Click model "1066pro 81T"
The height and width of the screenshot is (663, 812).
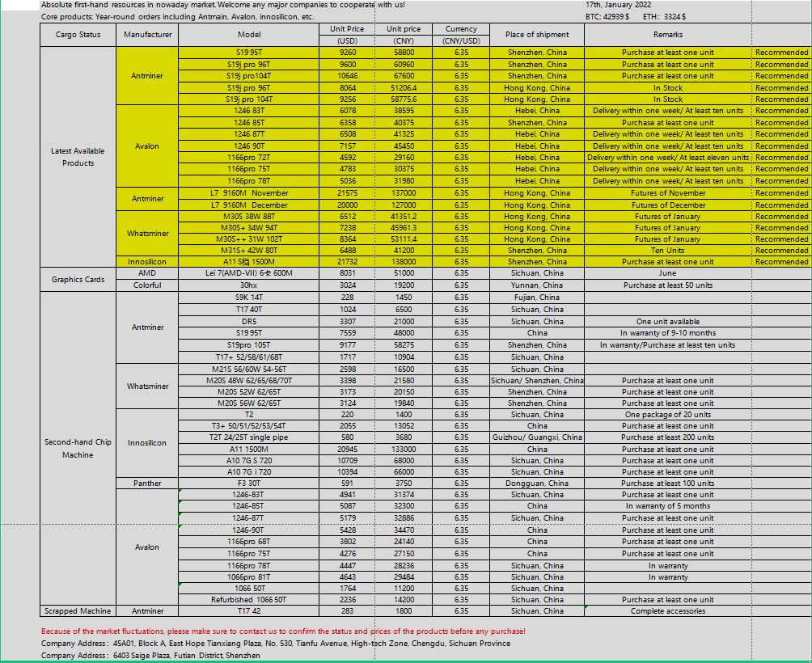[x=249, y=577]
